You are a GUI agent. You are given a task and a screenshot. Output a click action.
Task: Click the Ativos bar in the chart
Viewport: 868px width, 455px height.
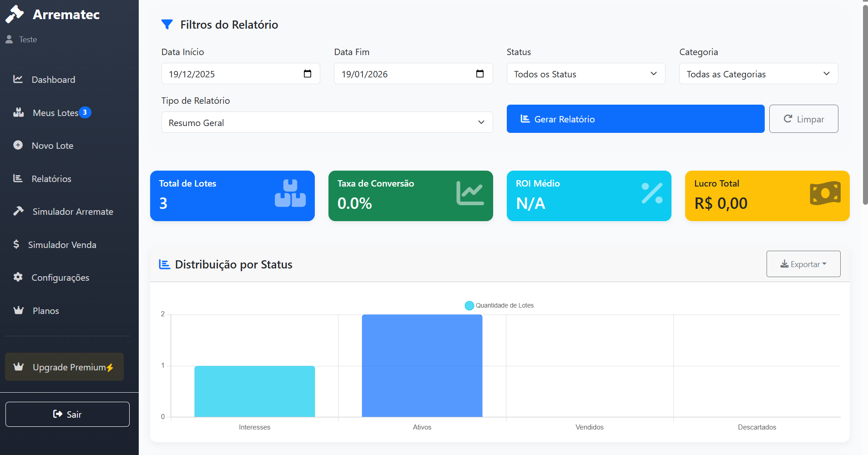pos(422,366)
